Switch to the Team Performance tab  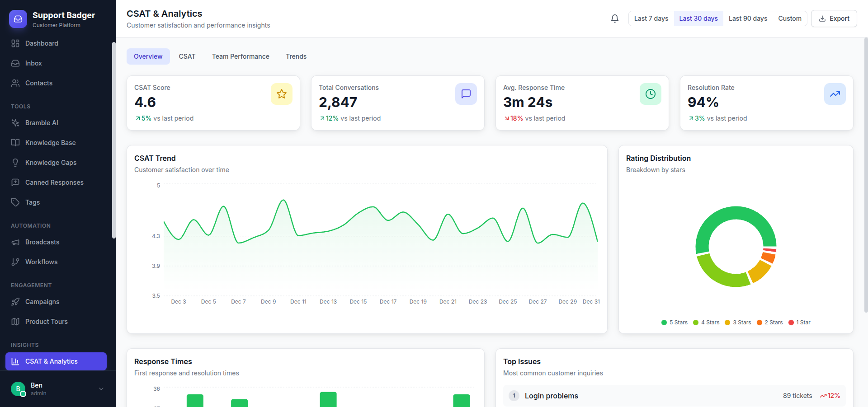(x=240, y=56)
